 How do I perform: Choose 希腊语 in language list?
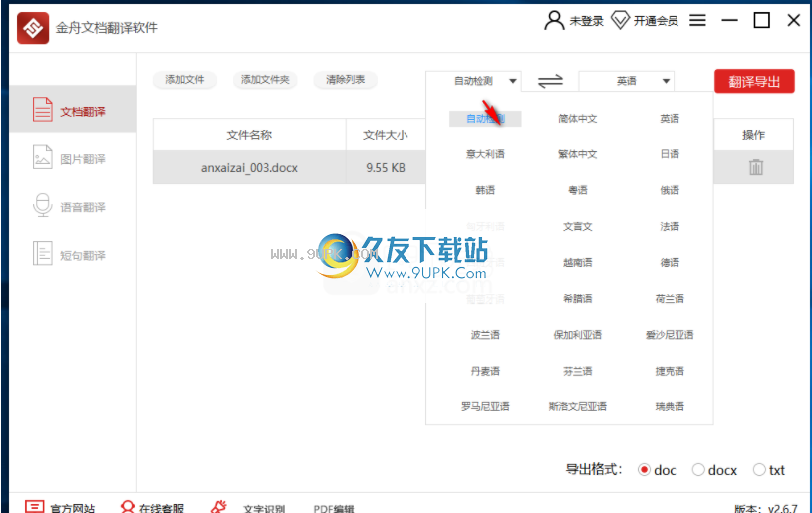tap(578, 299)
